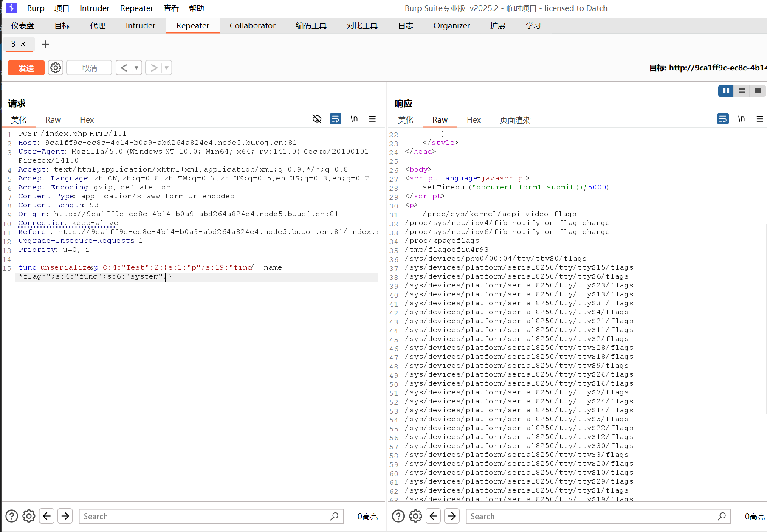
Task: Switch to top-bottom split layout
Action: [x=742, y=91]
